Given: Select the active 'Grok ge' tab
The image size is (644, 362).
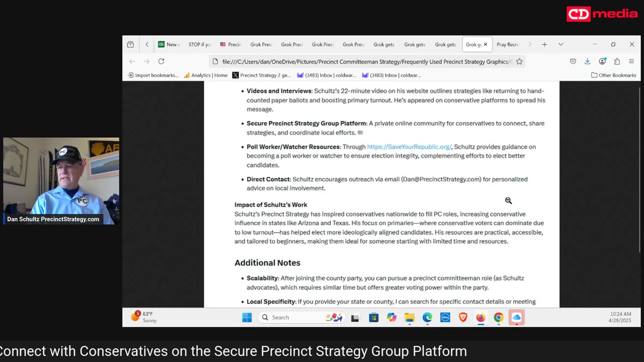Looking at the screenshot, I should 473,44.
